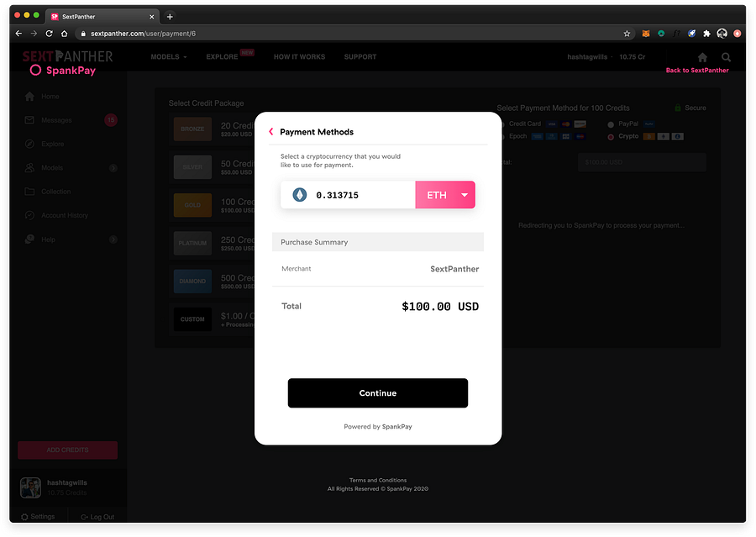The width and height of the screenshot is (756, 537).
Task: Click the messages 15 notification badge
Action: click(x=111, y=119)
